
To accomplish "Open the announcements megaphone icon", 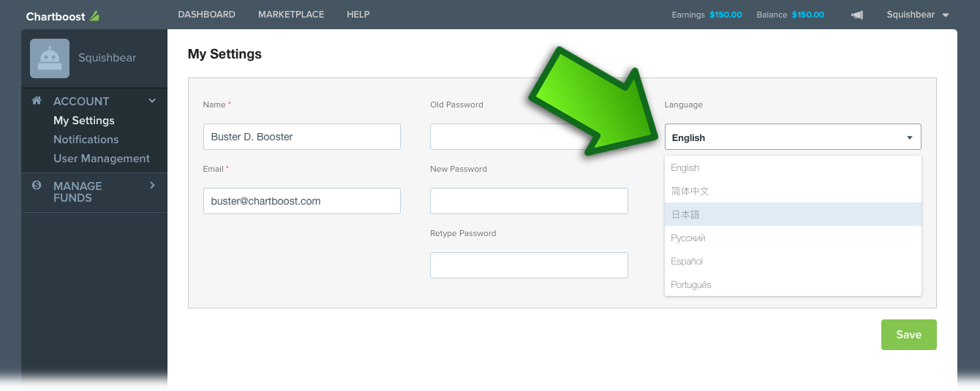I will coord(857,15).
